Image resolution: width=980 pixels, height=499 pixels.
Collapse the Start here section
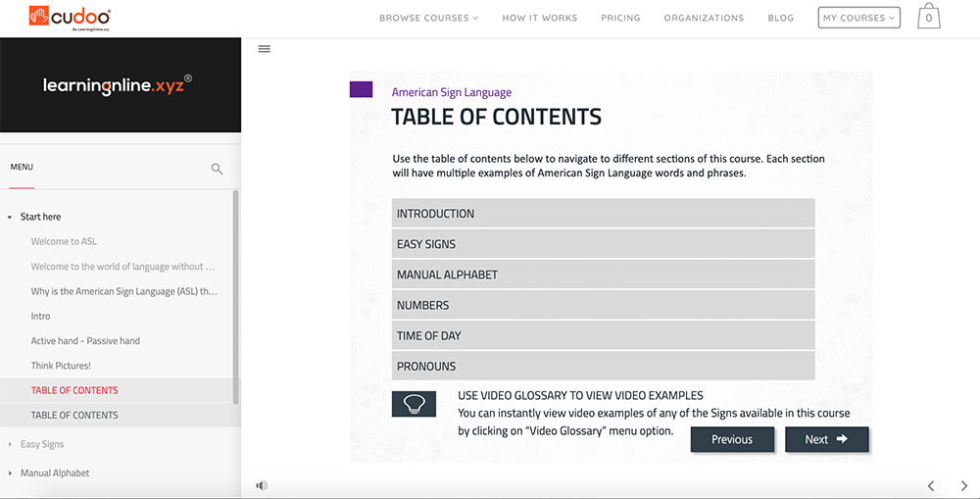[11, 217]
